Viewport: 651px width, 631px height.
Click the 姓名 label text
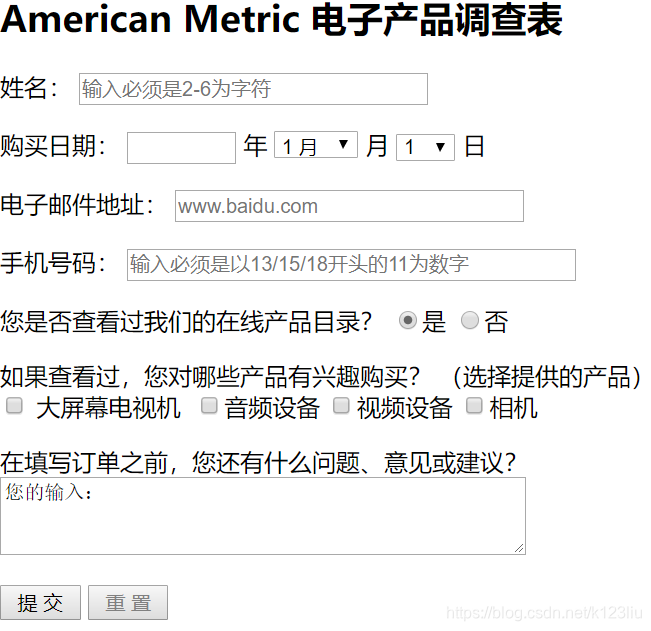pyautogui.click(x=29, y=88)
